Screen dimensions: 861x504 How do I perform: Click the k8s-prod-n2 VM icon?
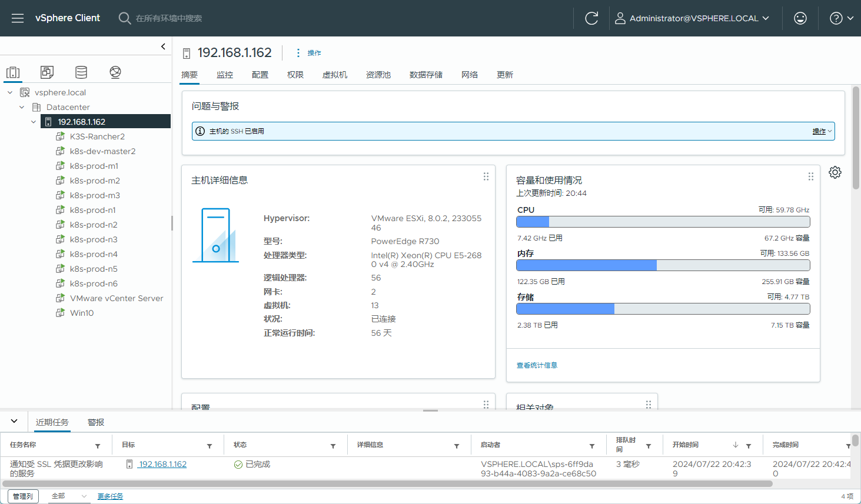pos(60,225)
